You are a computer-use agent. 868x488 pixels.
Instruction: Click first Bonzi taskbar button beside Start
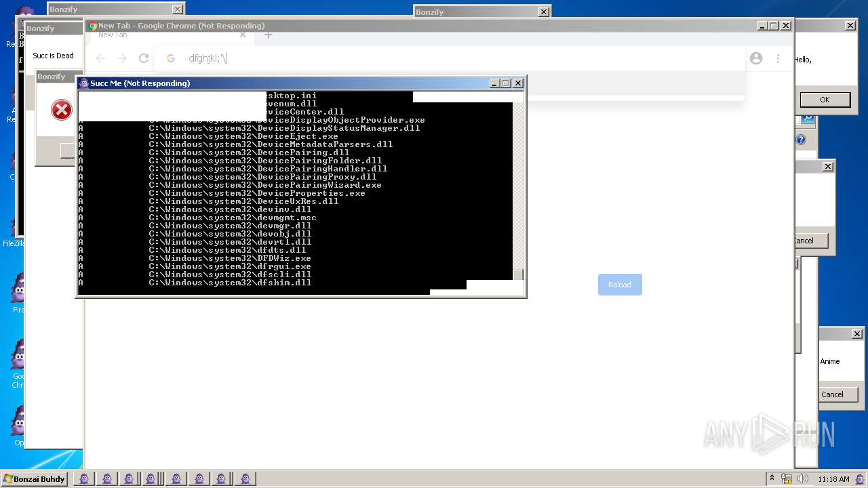(x=84, y=479)
